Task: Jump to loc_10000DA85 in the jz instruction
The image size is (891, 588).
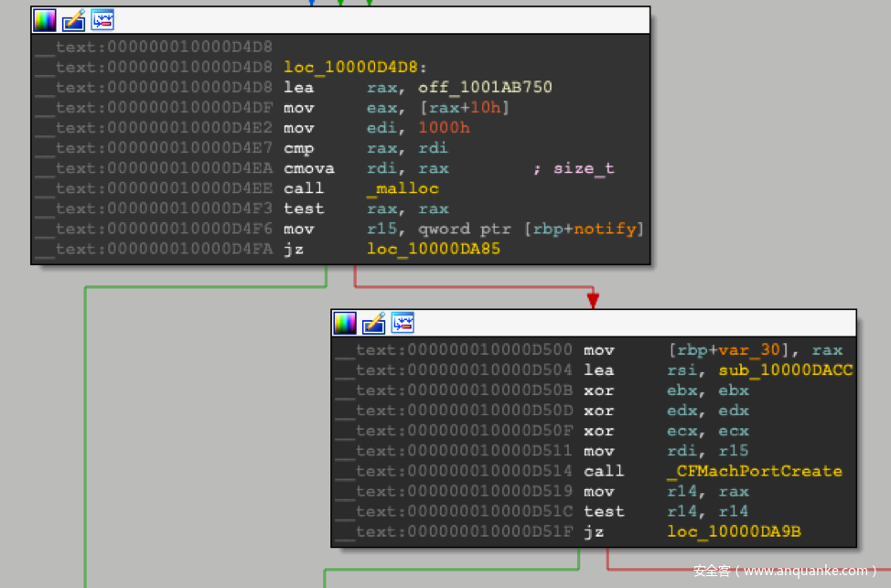Action: pos(434,249)
